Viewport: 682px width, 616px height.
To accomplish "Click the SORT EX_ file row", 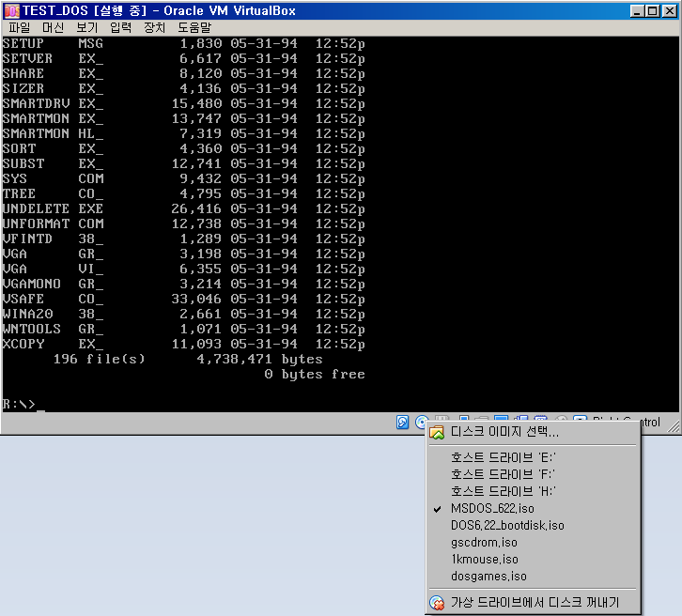I will [183, 148].
